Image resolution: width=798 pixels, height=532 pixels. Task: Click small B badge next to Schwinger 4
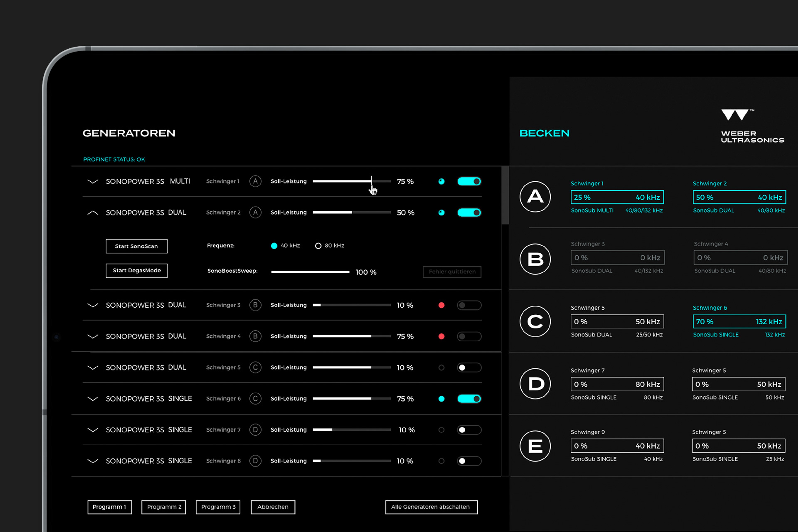pos(255,336)
